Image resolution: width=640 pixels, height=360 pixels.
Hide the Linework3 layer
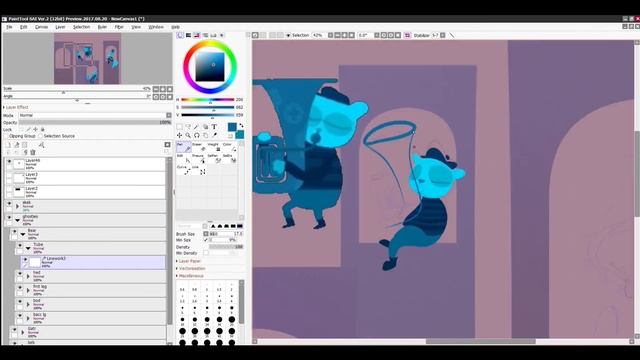click(25, 259)
